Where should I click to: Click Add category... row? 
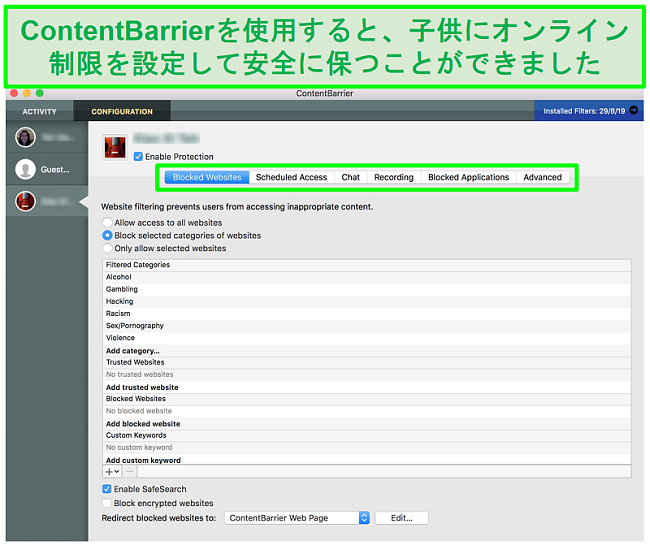click(x=366, y=351)
